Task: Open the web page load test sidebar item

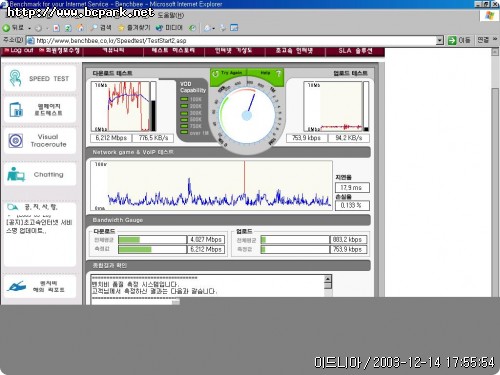Action: point(40,110)
